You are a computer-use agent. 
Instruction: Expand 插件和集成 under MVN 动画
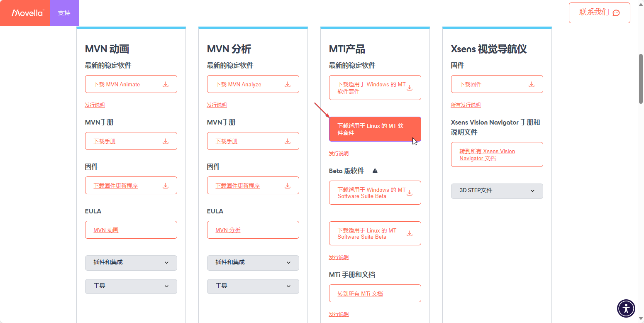(131, 263)
